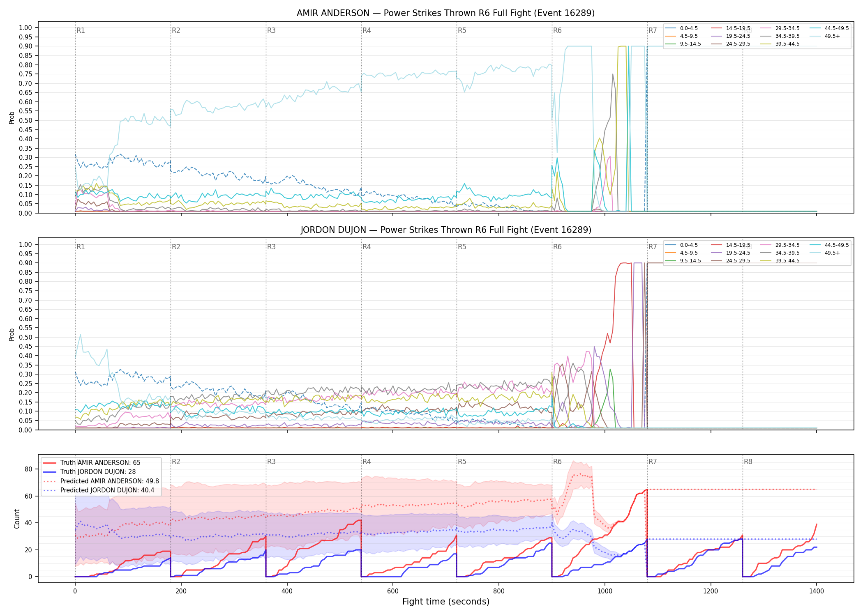Click the Count y-axis label

[17, 519]
